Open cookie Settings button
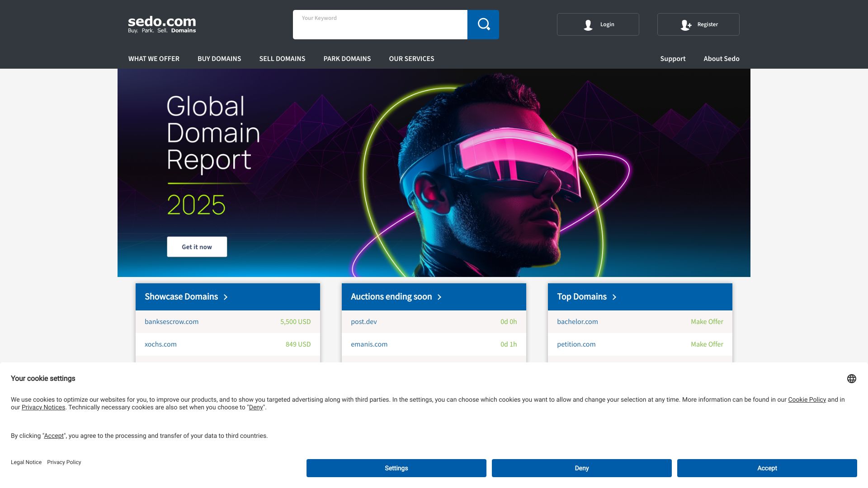868x488 pixels. [396, 468]
